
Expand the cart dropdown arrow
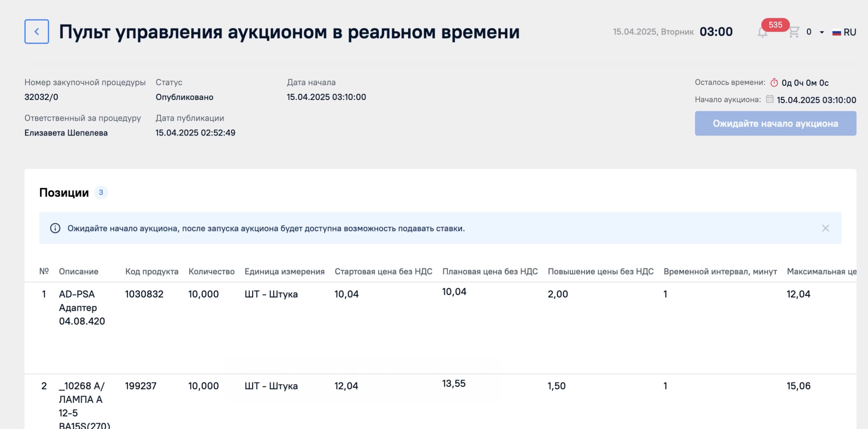point(822,32)
